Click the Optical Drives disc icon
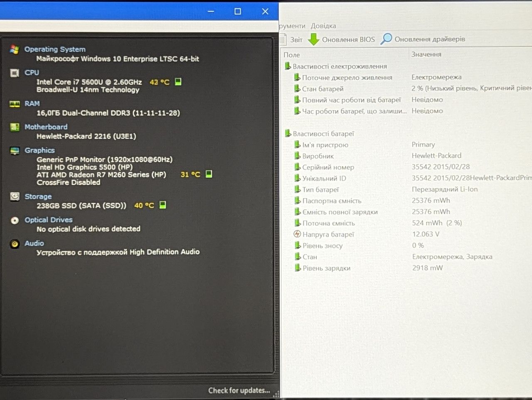 click(15, 220)
